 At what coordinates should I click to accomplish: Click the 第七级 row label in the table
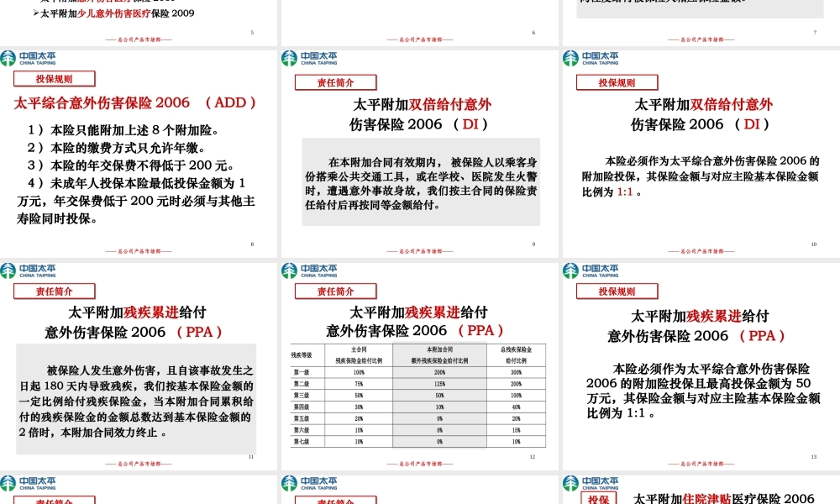tap(301, 441)
